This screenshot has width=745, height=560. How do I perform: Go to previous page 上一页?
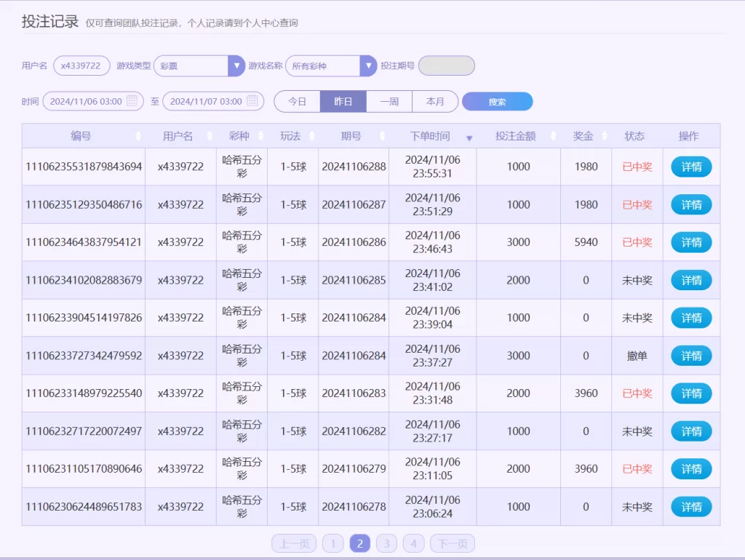coord(294,543)
